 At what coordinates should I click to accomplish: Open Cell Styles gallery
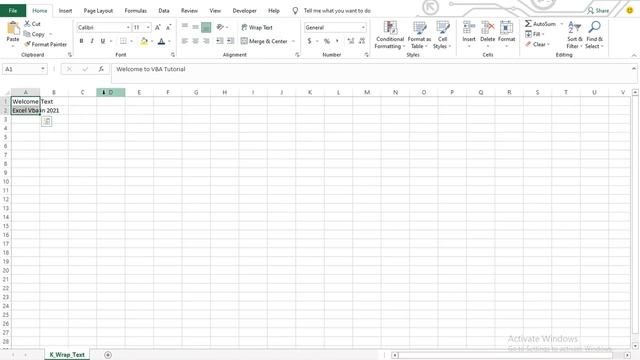point(442,35)
